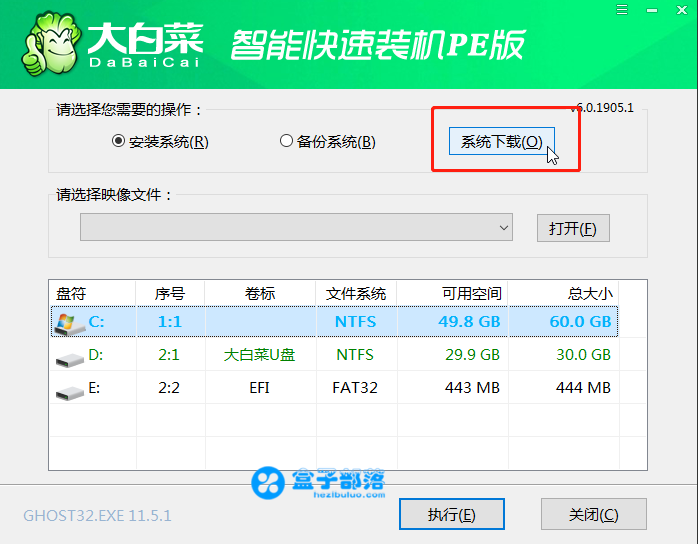Click the 关闭(C) button
Viewport: 698px width, 544px height.
593,514
